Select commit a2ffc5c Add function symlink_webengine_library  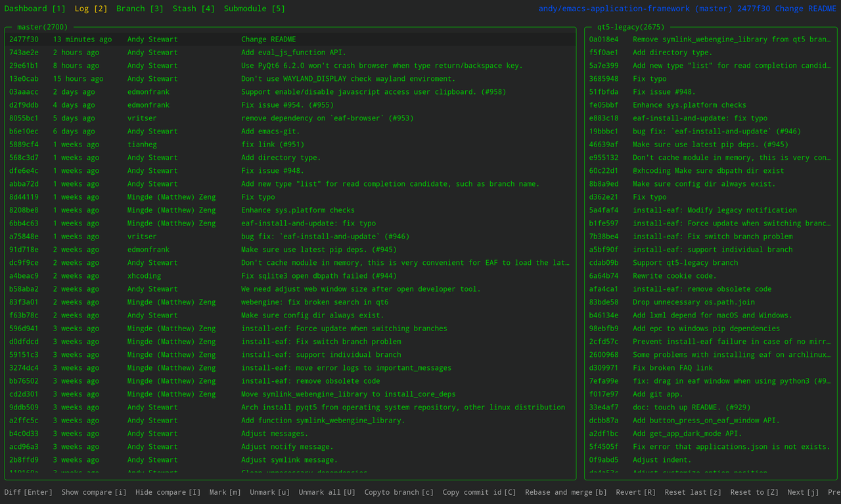(x=290, y=421)
